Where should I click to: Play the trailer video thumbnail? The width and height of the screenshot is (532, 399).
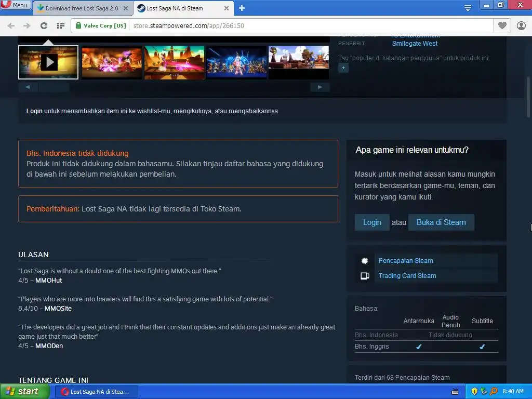48,62
